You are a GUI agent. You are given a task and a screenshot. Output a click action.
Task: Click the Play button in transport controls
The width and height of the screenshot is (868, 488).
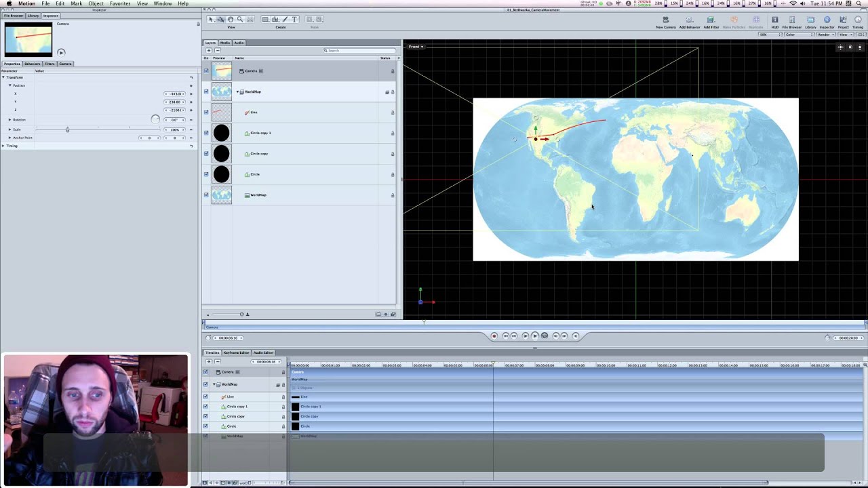point(534,335)
